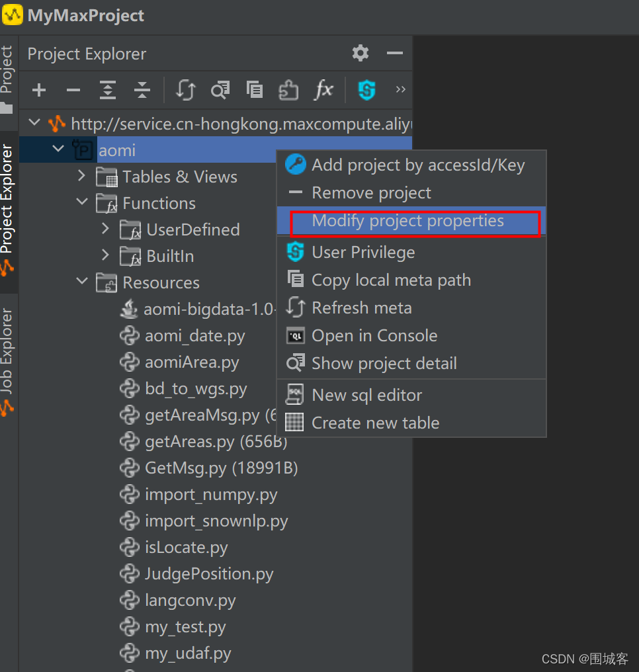Choose Copy local meta path
The image size is (639, 672).
(411, 280)
